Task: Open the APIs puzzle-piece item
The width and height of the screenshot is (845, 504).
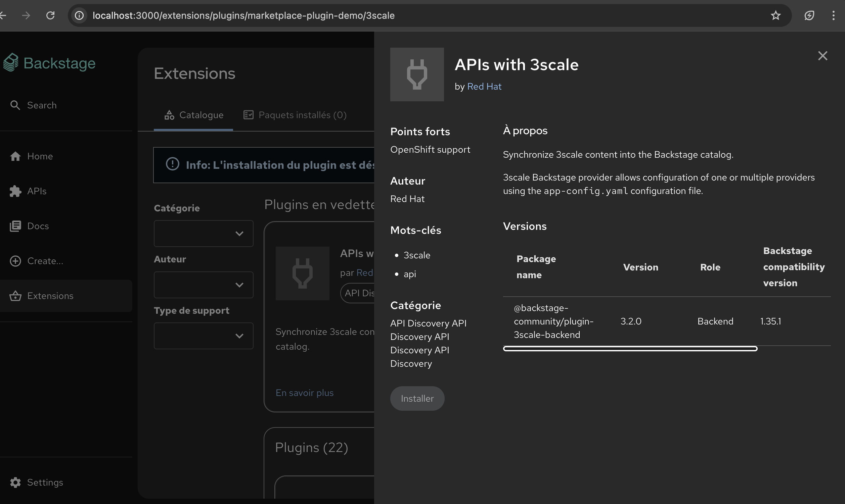Action: click(x=16, y=191)
